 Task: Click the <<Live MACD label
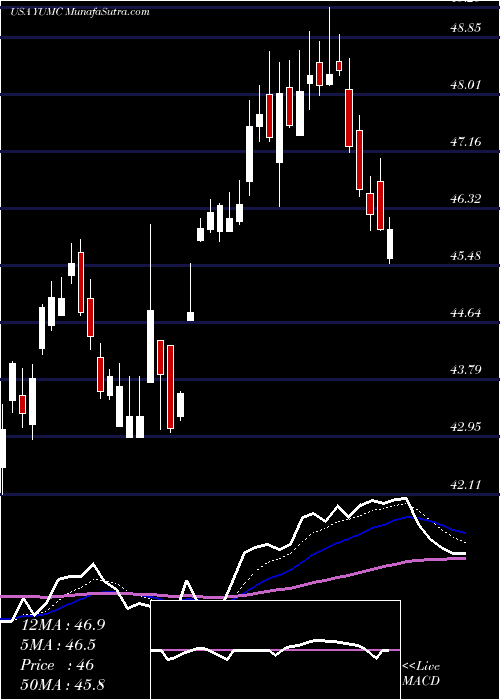tap(421, 673)
